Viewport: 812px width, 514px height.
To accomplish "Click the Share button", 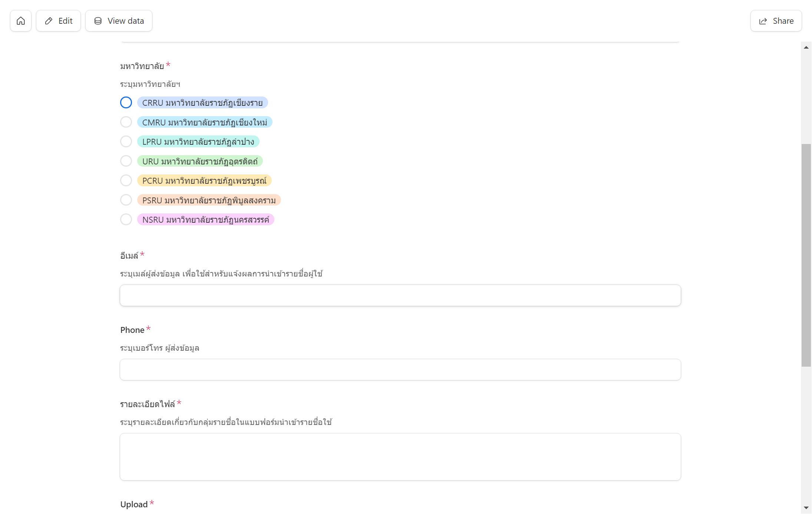I will pyautogui.click(x=776, y=21).
